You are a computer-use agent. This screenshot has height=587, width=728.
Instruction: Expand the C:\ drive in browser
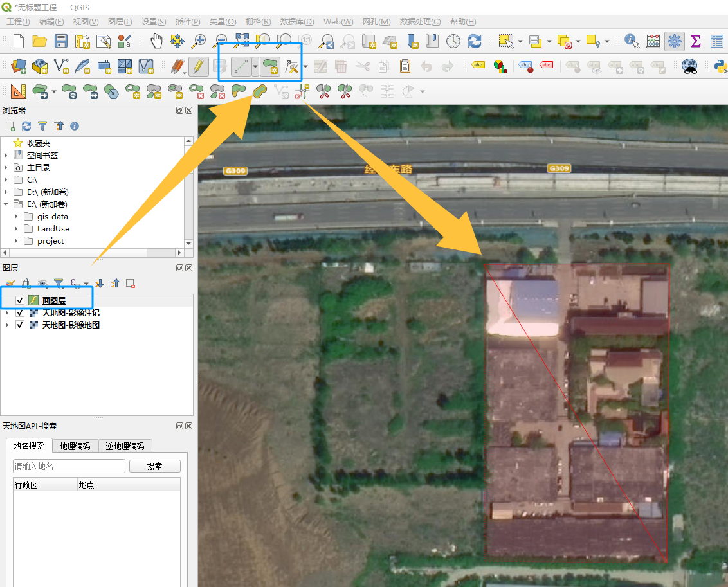coord(6,179)
